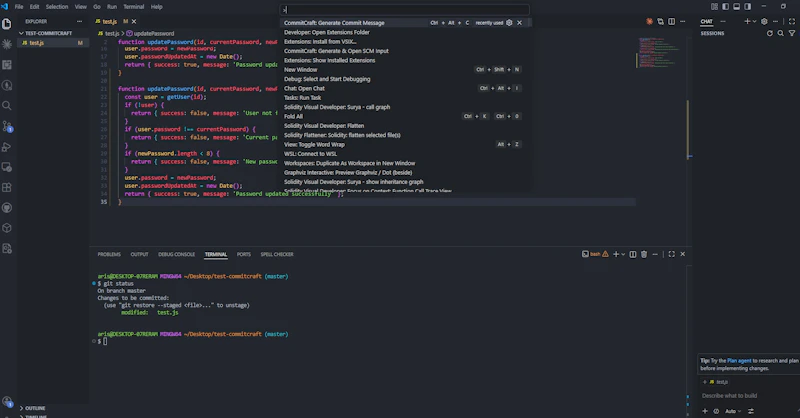This screenshot has height=418, width=800.
Task: Open the Auto model picker dropdown
Action: pos(733,411)
